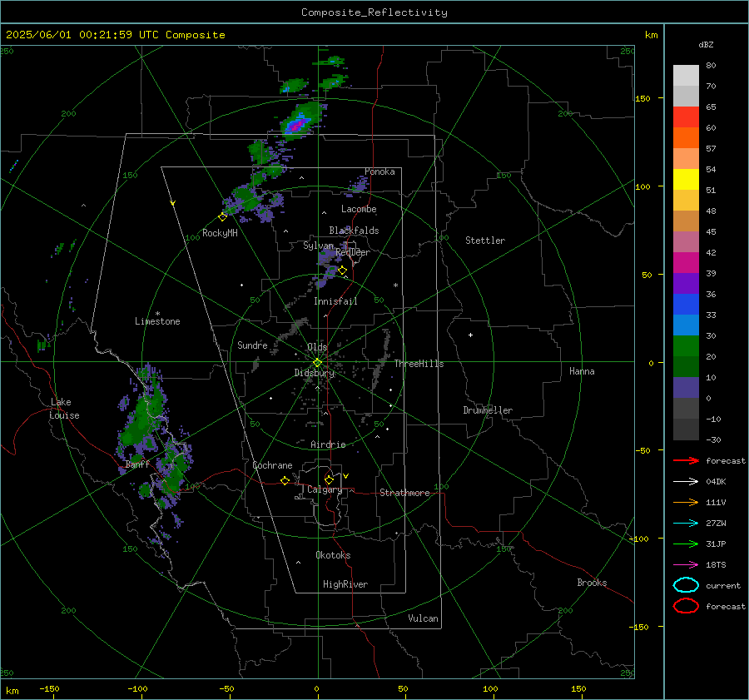Click the Ponoka label
Screen dimensions: 749x700
379,171
